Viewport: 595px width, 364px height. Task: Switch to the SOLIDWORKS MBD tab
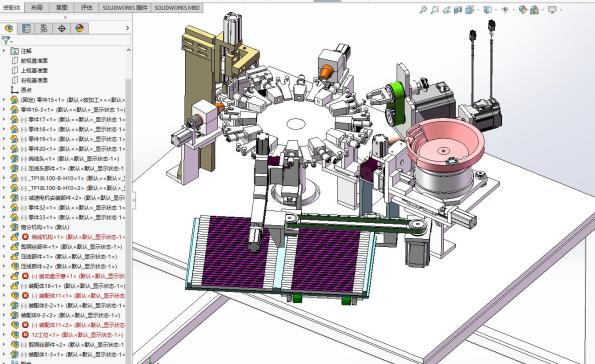[x=177, y=7]
